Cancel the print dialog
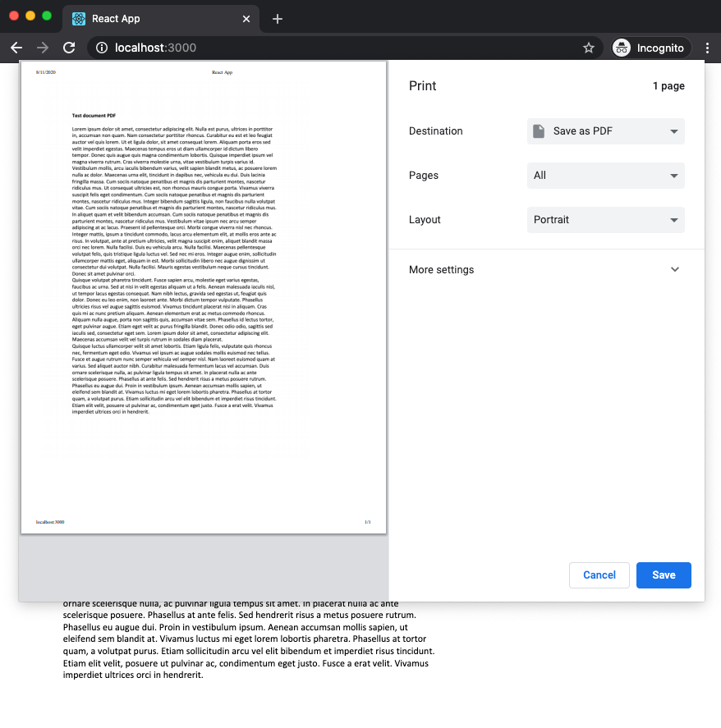 [599, 575]
